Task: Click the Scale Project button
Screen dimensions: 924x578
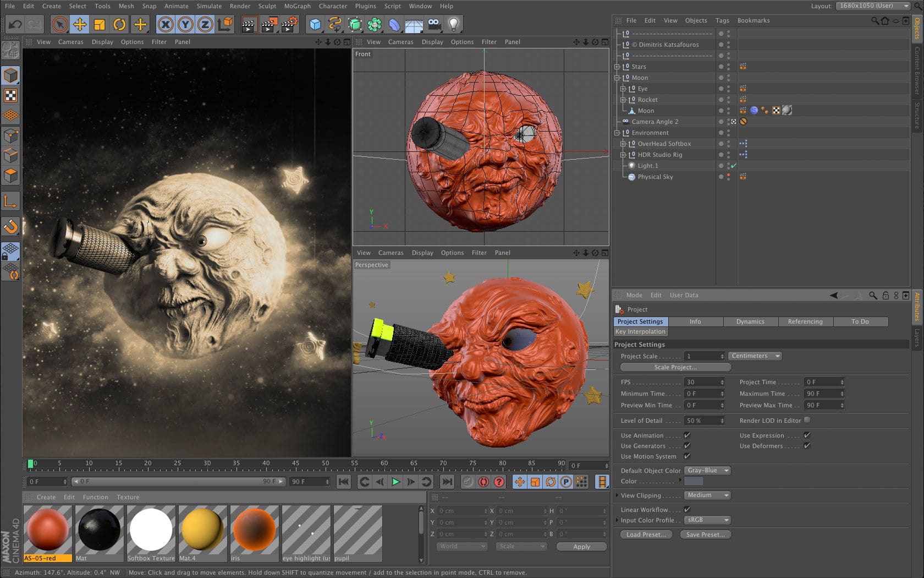Action: point(675,367)
